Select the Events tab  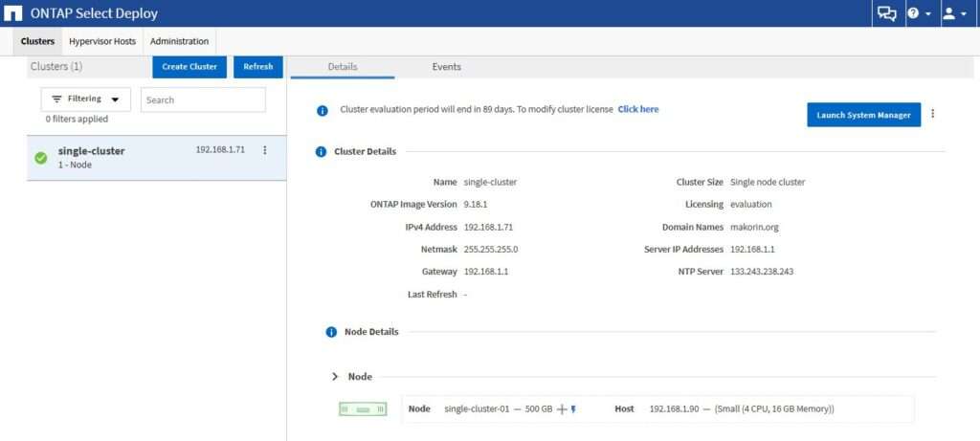click(x=446, y=67)
